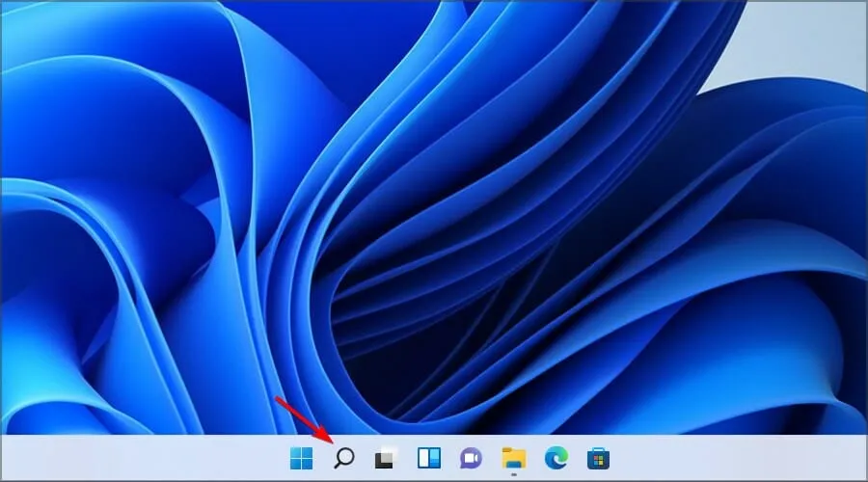Show the Widgets panel
This screenshot has width=868, height=482.
tap(428, 458)
